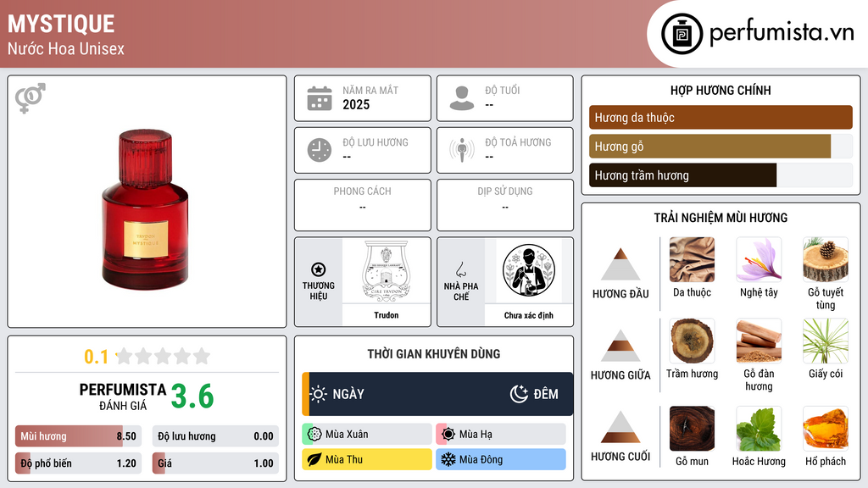This screenshot has height=488, width=868.
Task: Click the leaf icon for Mùa Thu
Action: 314,460
